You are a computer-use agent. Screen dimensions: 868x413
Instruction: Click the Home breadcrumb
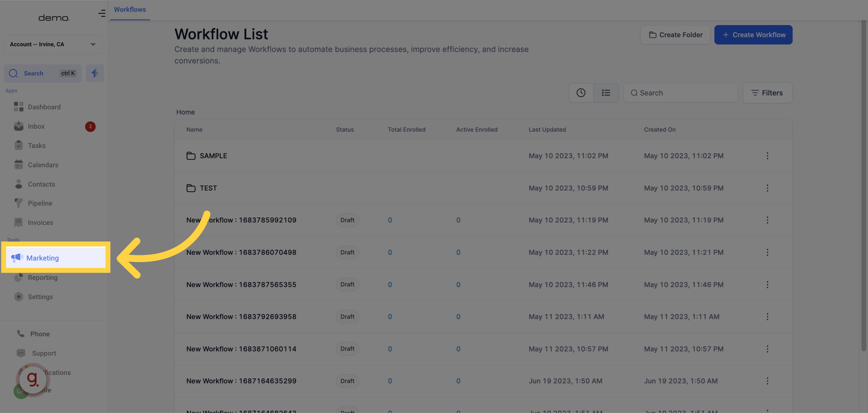185,112
